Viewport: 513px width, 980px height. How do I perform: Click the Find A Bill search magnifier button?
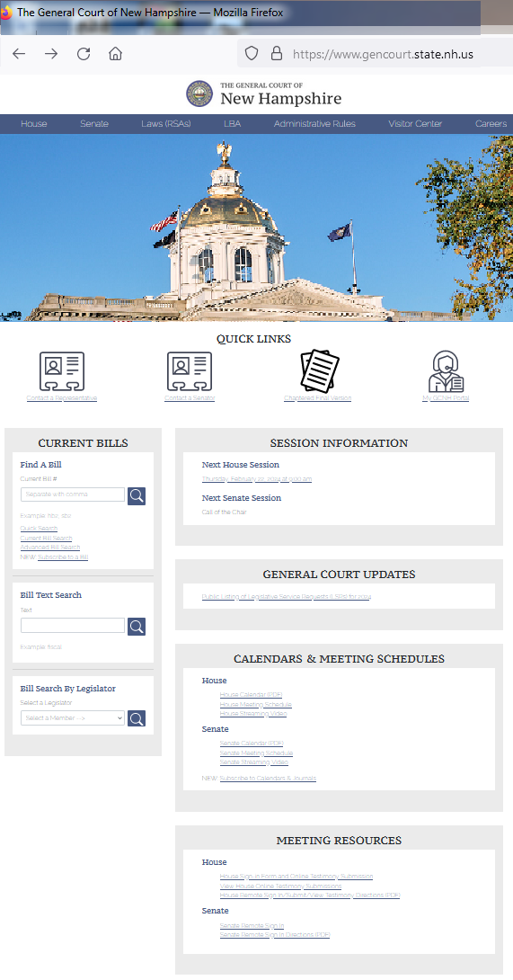pos(137,496)
